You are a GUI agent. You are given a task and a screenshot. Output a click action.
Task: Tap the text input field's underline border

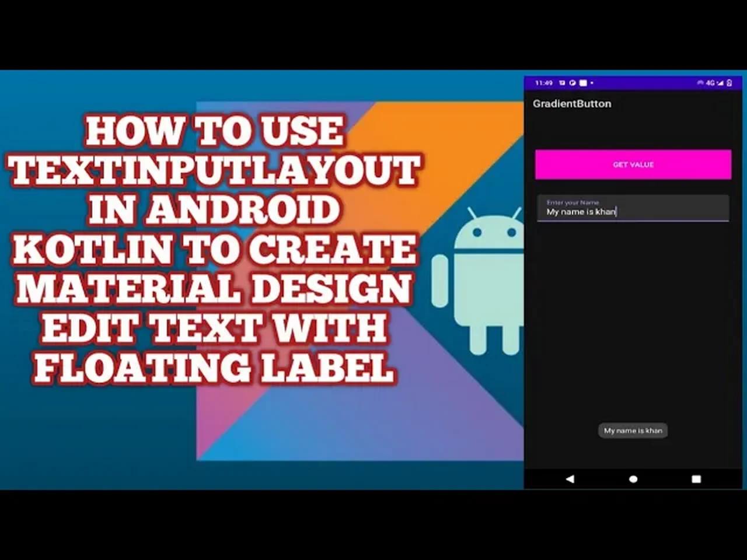tap(633, 222)
